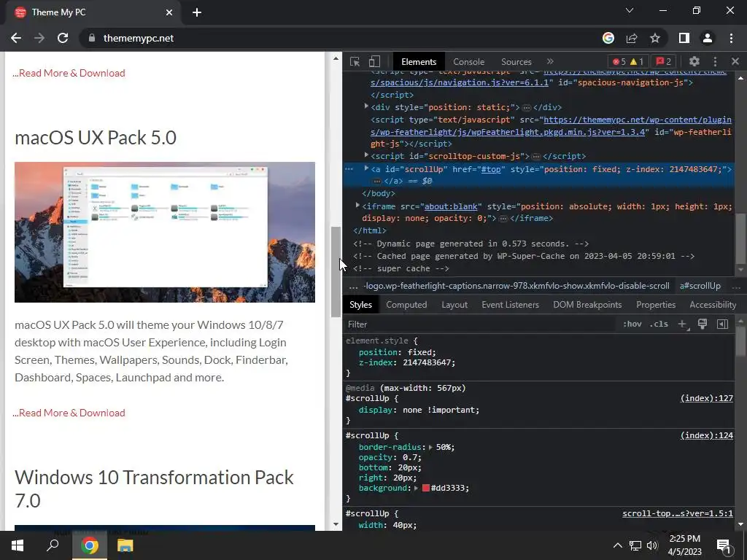This screenshot has height=560, width=747.
Task: Open DevTools settings gear
Action: point(694,61)
